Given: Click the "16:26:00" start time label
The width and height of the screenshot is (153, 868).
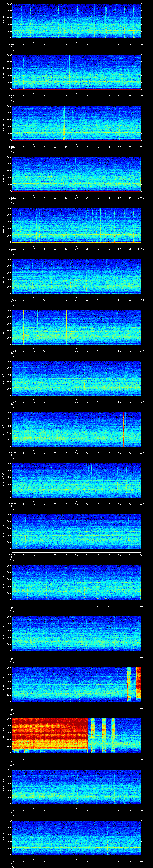Looking at the screenshot, I should click(12, 555).
